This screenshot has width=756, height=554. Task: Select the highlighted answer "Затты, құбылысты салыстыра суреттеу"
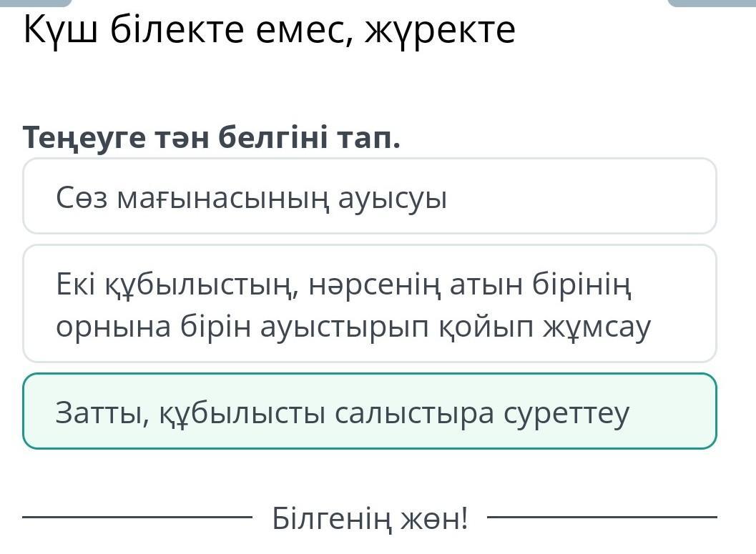pyautogui.click(x=369, y=411)
